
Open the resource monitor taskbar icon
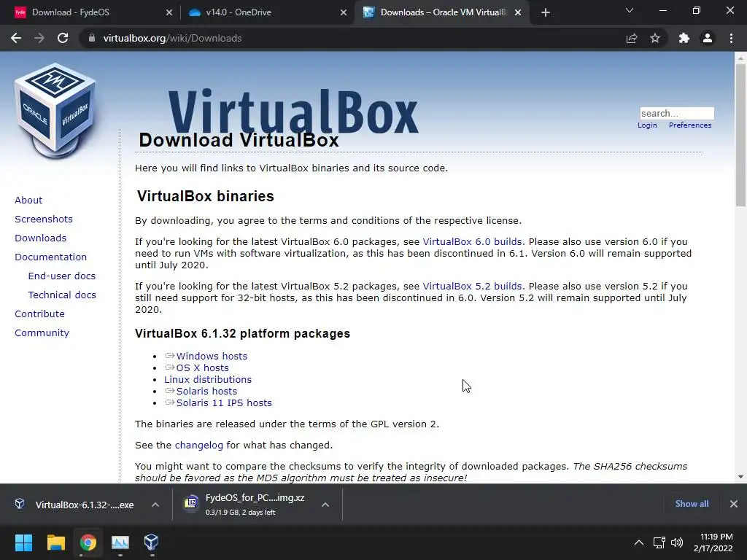[x=120, y=542]
